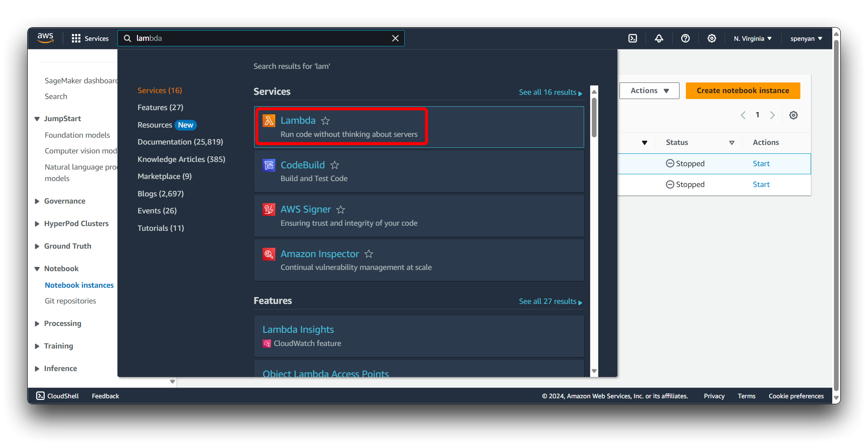
Task: Open the spenyan account dropdown
Action: [806, 39]
